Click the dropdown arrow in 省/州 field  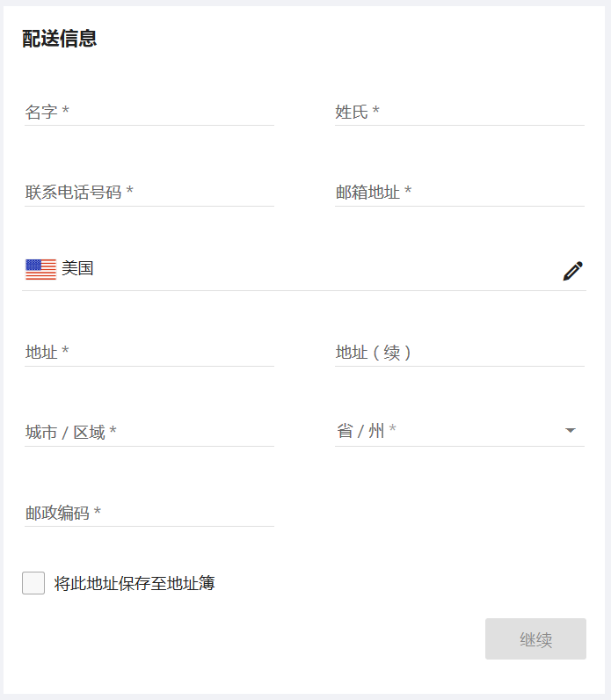(571, 431)
